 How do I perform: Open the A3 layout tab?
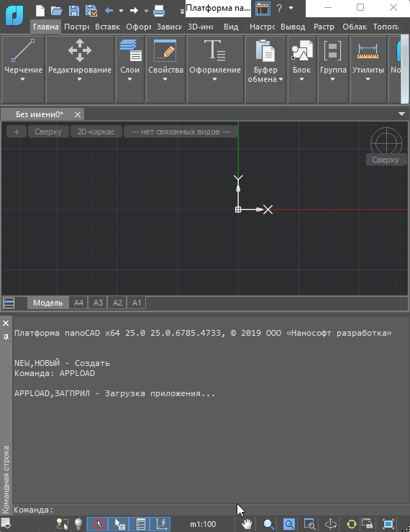(98, 303)
